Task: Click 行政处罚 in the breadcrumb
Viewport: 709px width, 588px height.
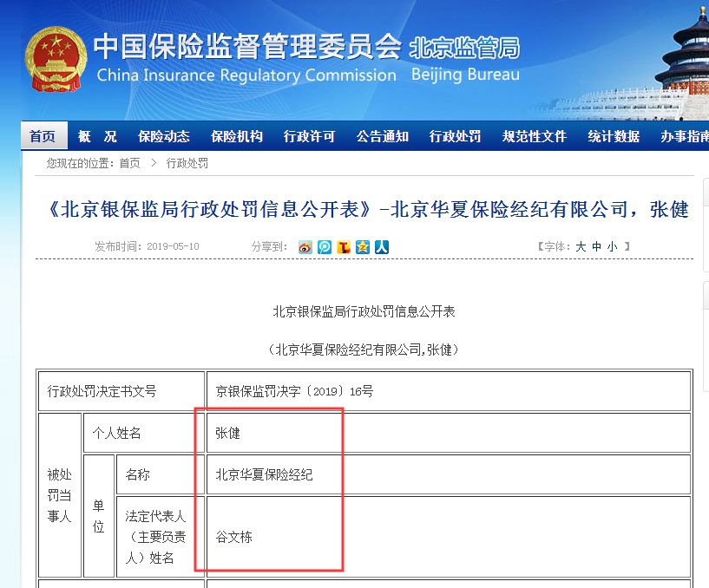Action: (x=187, y=163)
